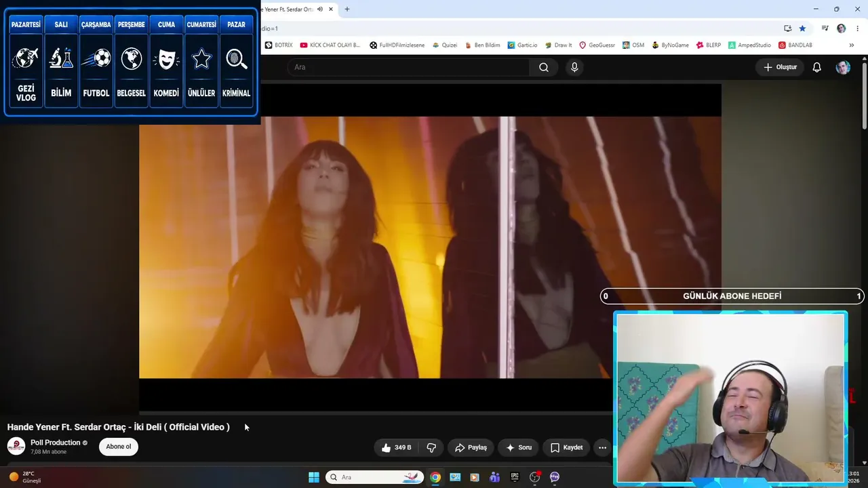Open the Soru ask button
The height and width of the screenshot is (488, 868).
(519, 447)
